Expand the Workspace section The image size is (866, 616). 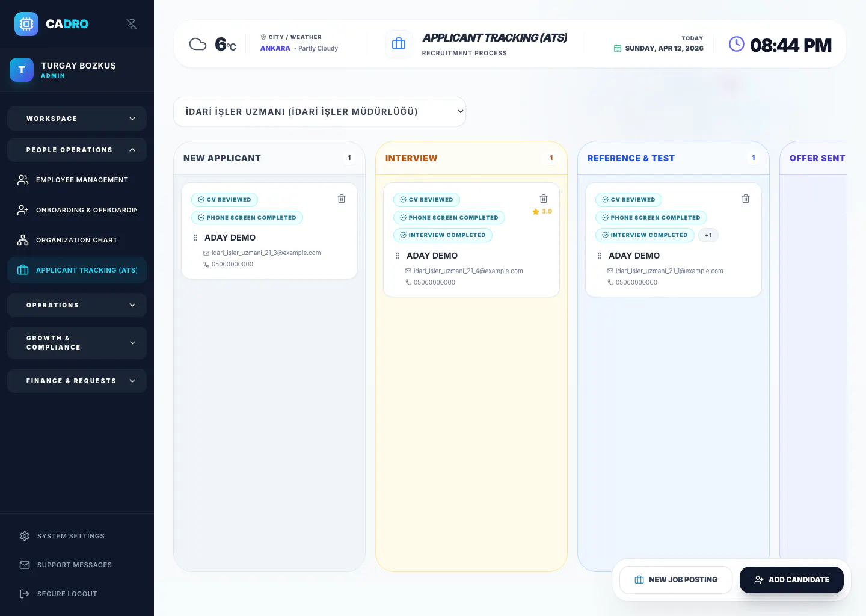77,119
